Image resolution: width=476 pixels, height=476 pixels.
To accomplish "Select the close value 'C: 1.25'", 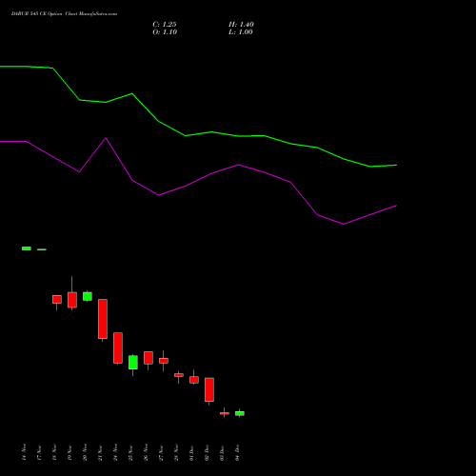I will [165, 25].
